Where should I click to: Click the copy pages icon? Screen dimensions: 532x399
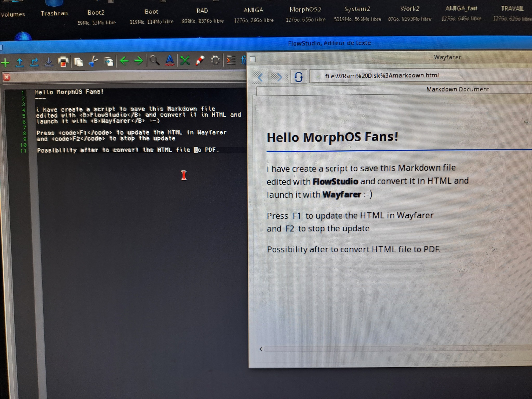pos(78,62)
